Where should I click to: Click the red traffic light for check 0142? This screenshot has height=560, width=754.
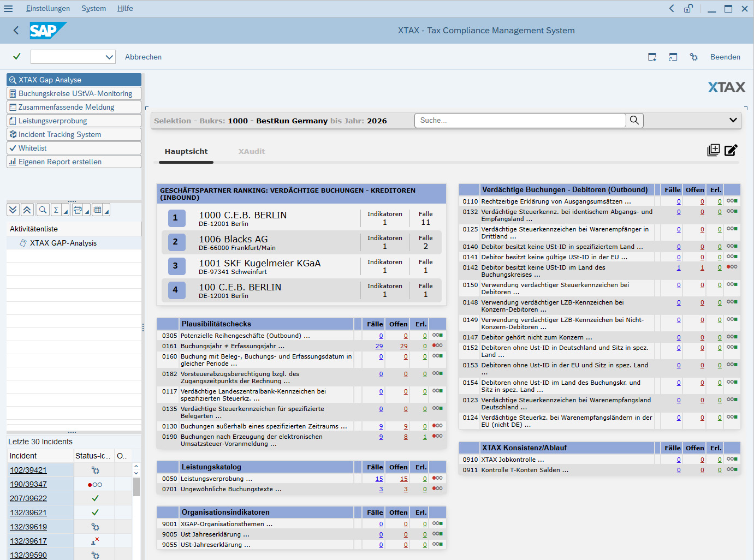[x=732, y=267]
